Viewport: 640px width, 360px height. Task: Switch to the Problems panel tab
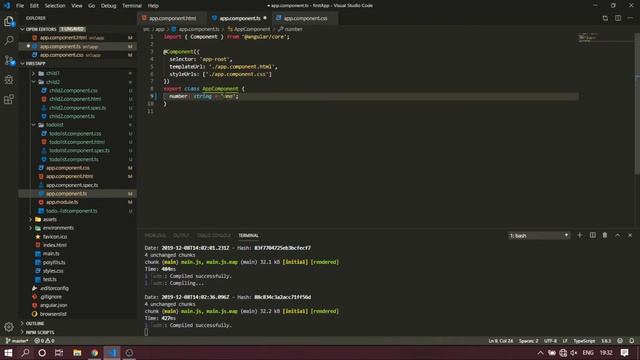[x=155, y=236]
